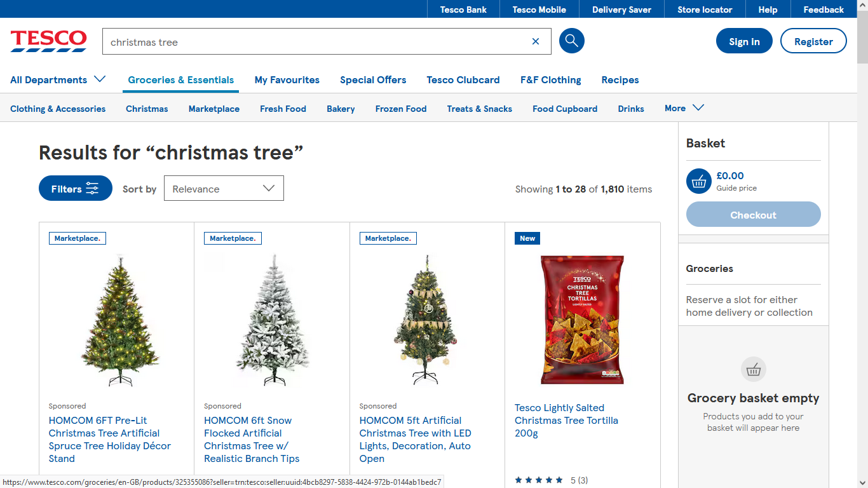Image resolution: width=868 pixels, height=488 pixels.
Task: Click the empty grocery basket icon
Action: (754, 369)
